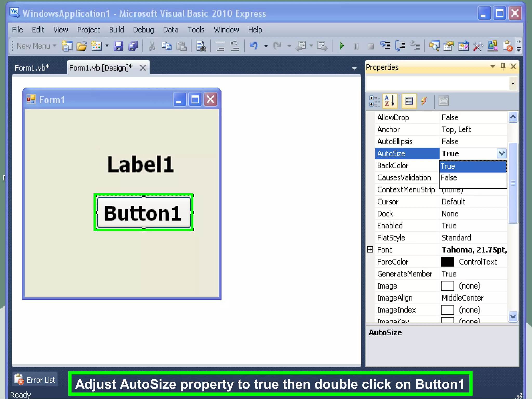Open the Undo history dropdown arrow
532x399 pixels.
point(266,46)
